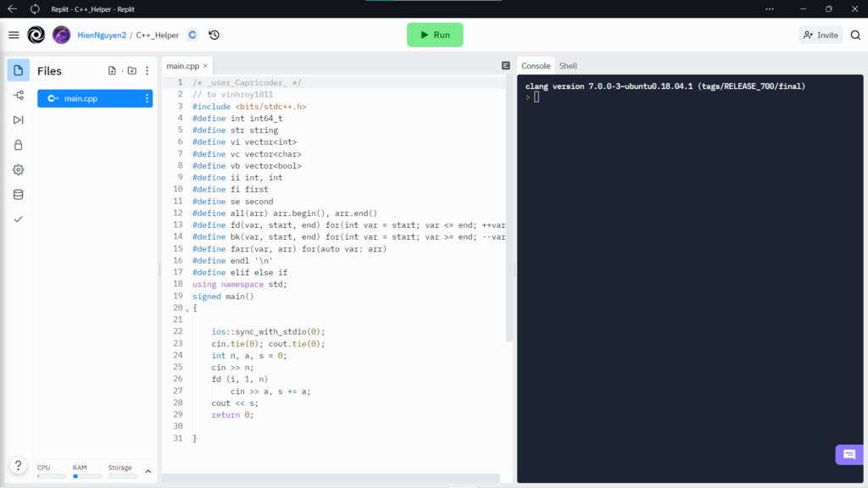Click the 'signed main()' line
Viewport: 868px width, 488px height.
(223, 296)
